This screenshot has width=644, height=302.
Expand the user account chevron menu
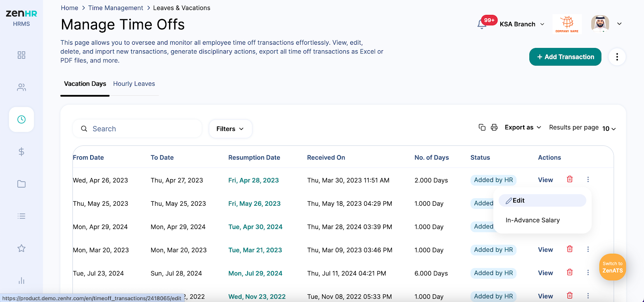(x=619, y=24)
